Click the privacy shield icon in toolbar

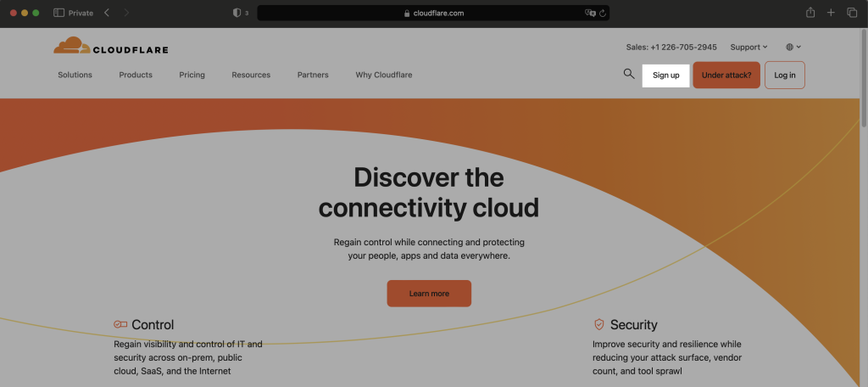coord(236,13)
